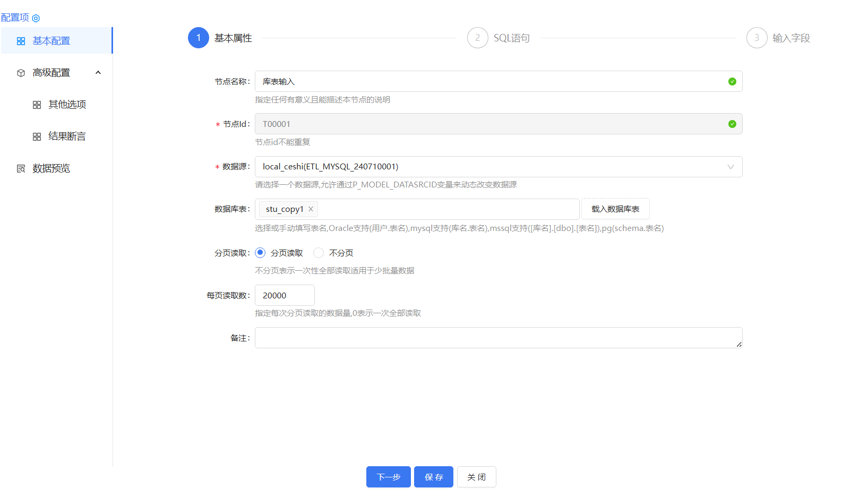Select the 分页读取 radio option
Viewport: 868px width, 497px height.
[260, 253]
